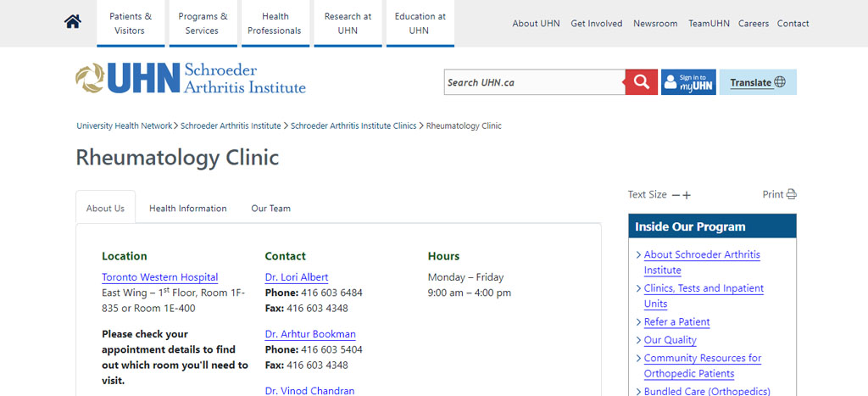Click the red search magnifier button
868x396 pixels.
[641, 82]
